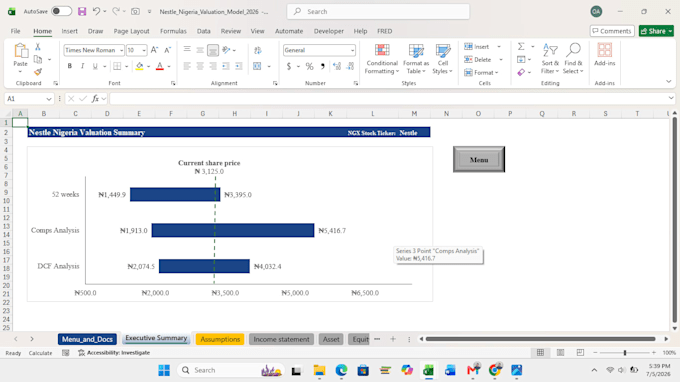
Task: Click the accounting dollar format icon
Action: 289,66
